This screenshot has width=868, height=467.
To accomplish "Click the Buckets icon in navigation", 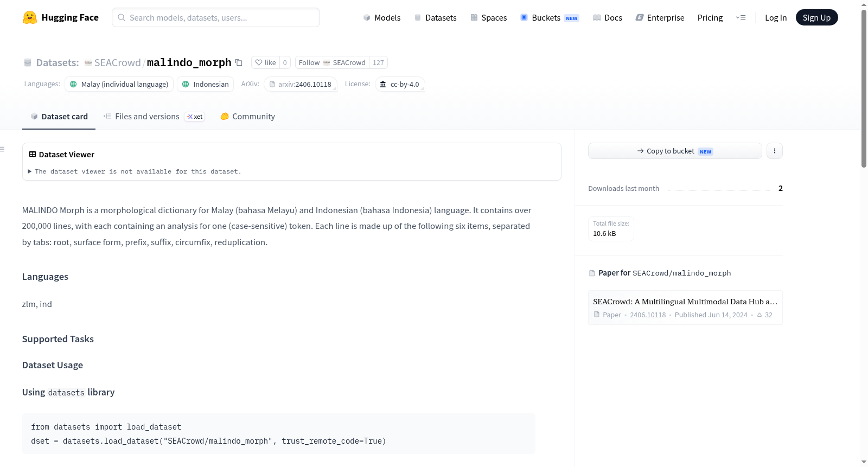I will (x=524, y=17).
